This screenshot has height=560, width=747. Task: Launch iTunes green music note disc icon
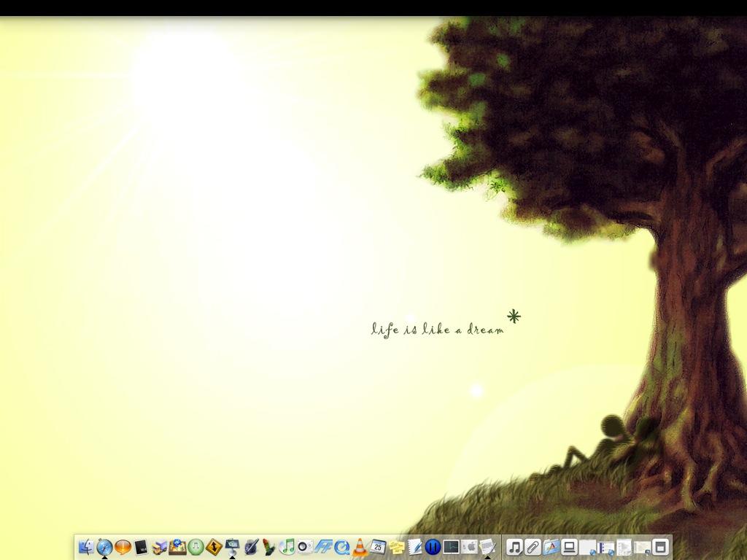[x=287, y=547]
